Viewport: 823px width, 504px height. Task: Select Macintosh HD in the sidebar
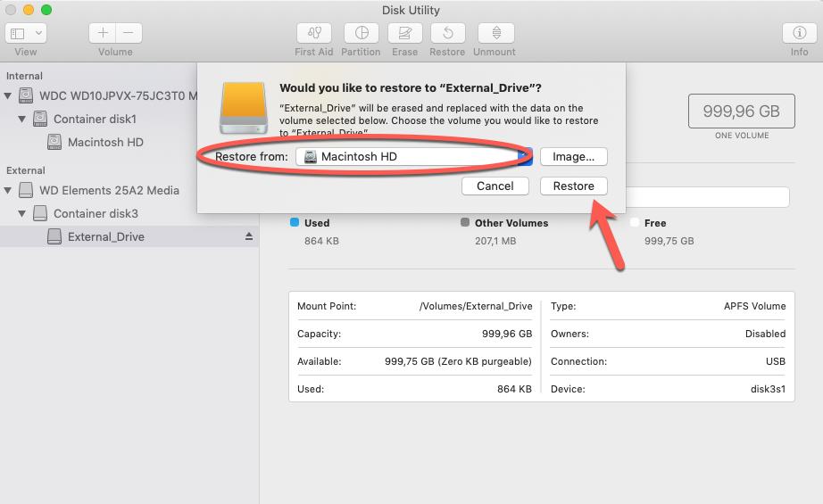coord(105,142)
